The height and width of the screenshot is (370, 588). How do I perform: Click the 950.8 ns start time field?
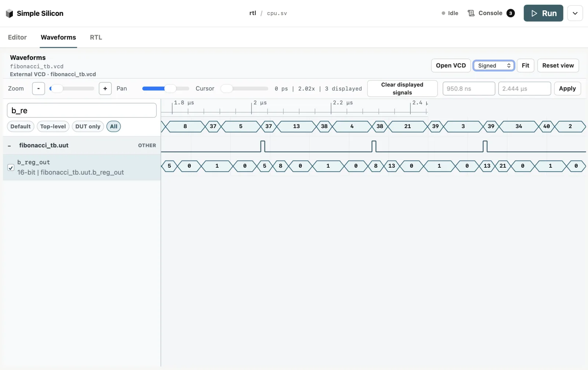click(469, 89)
